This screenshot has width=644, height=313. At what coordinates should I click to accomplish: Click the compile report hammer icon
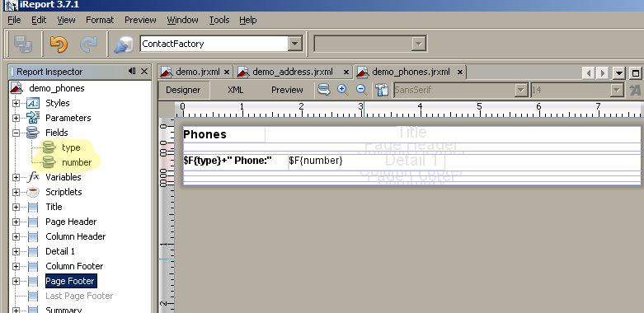click(x=381, y=90)
